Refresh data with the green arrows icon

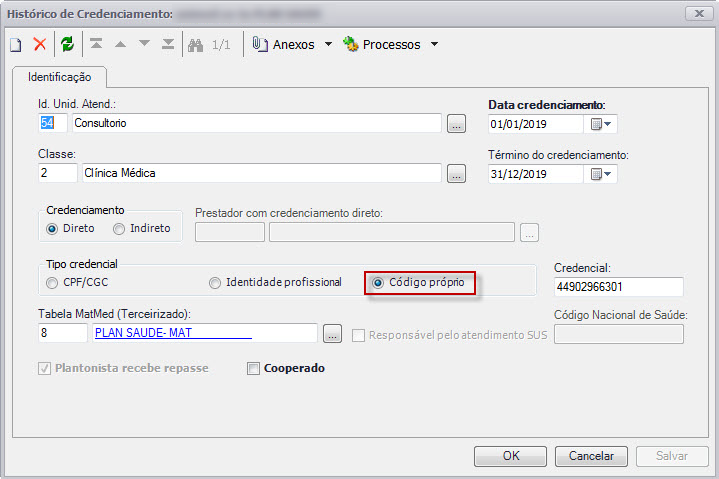tap(67, 44)
